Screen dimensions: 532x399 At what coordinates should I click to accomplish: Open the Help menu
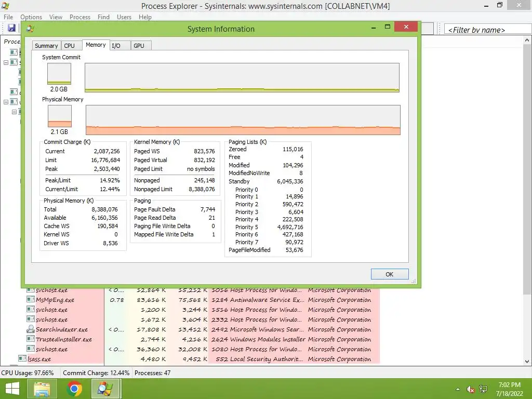145,17
